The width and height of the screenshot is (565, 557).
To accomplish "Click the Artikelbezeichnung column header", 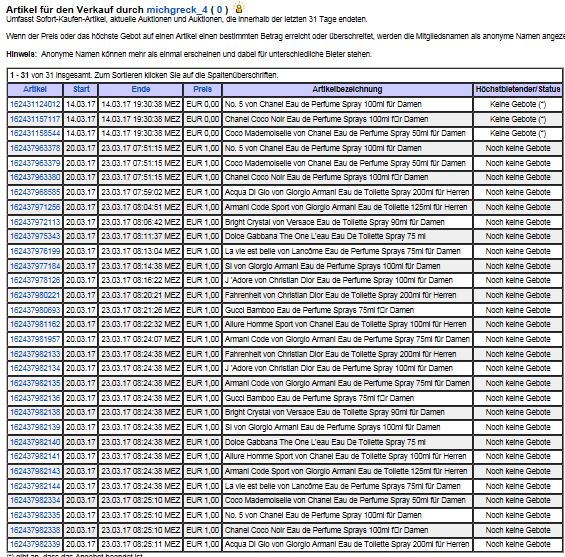I will point(347,89).
